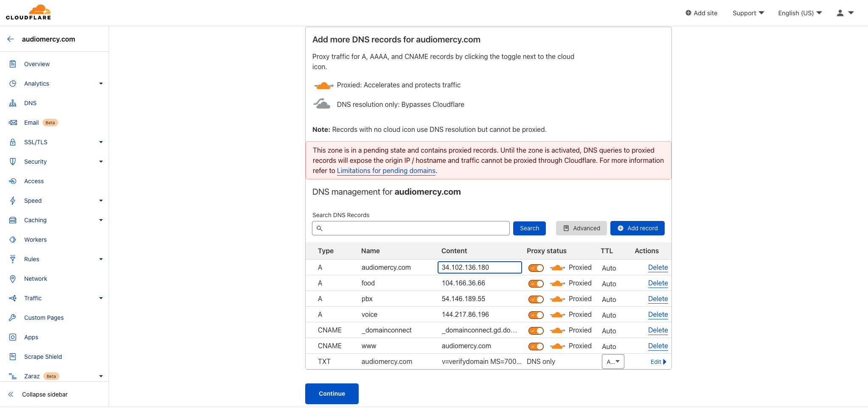Expand the Rules sidebar section
Screen dimensions: 868x408
[101, 259]
